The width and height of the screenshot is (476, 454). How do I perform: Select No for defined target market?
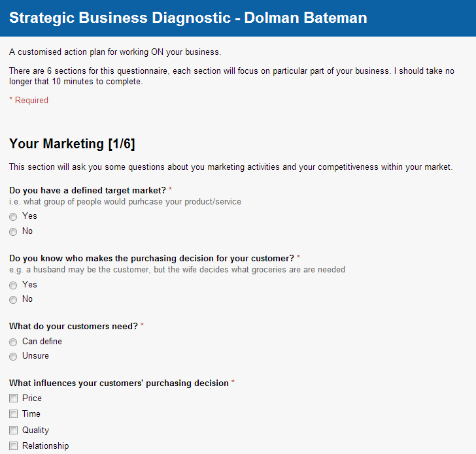pos(13,232)
